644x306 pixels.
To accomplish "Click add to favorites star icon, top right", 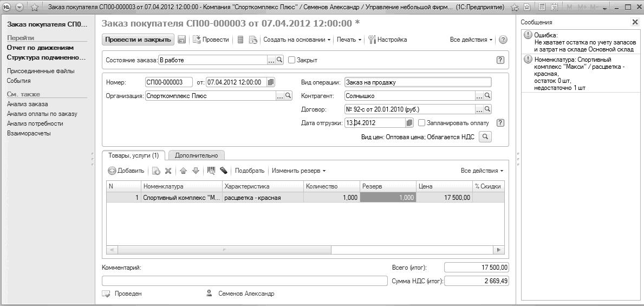I will point(515,7).
